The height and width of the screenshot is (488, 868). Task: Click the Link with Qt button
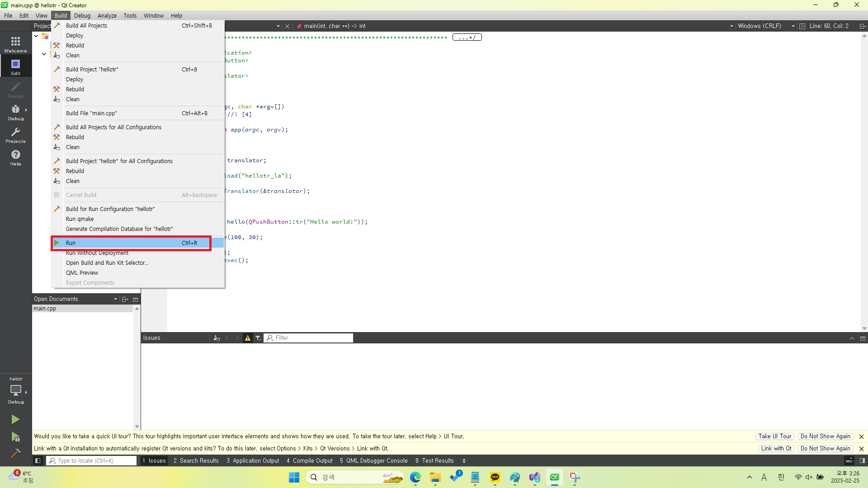point(776,449)
